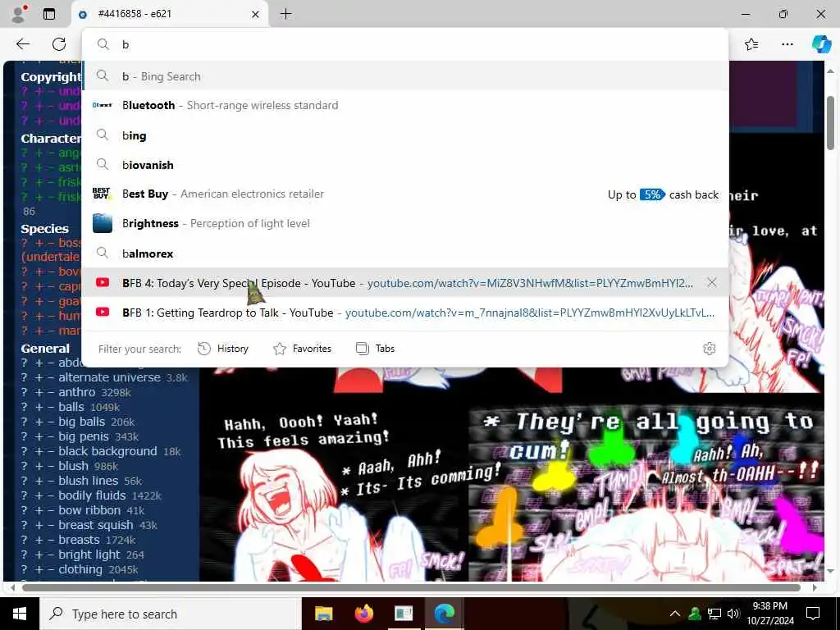Click 'Up to 5% cash back' badge

click(663, 194)
